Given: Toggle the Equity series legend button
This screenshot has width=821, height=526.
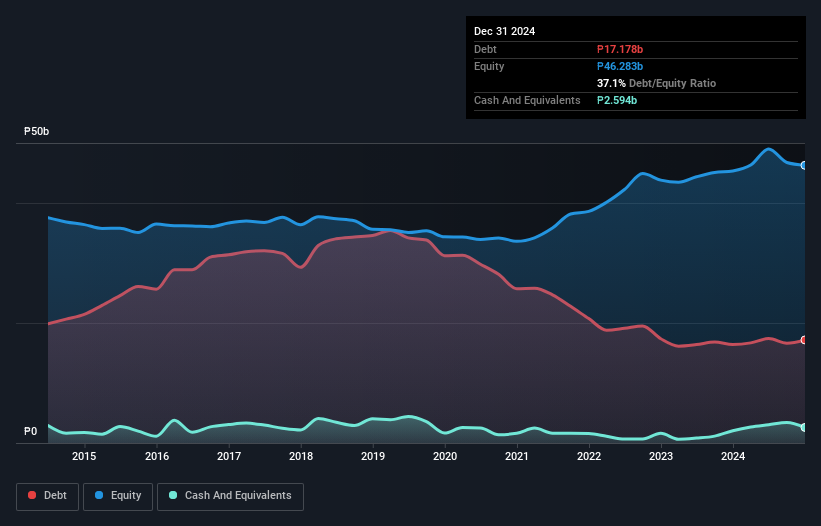Looking at the screenshot, I should [x=118, y=496].
